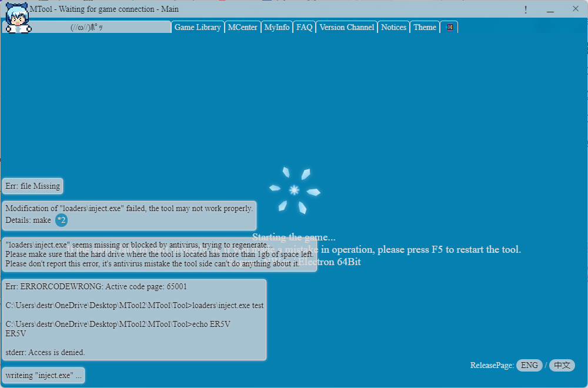Image resolution: width=588 pixels, height=388 pixels.
Task: Open the Notices tab
Action: click(394, 27)
